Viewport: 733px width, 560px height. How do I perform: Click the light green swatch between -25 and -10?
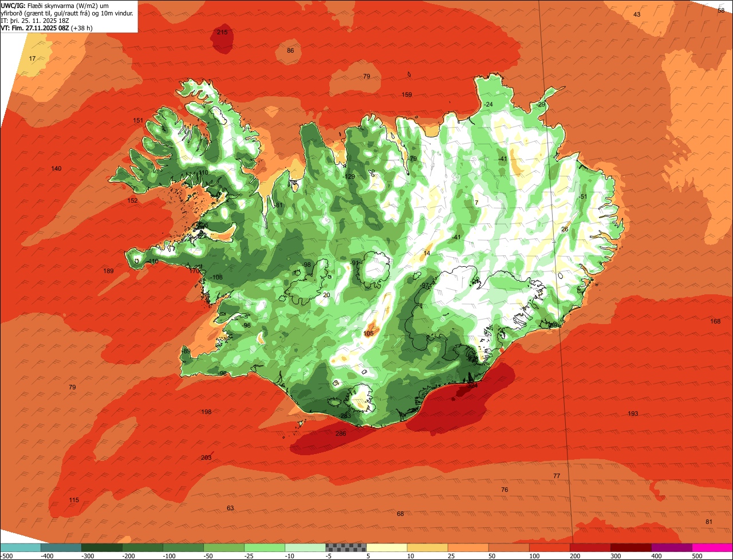click(265, 547)
